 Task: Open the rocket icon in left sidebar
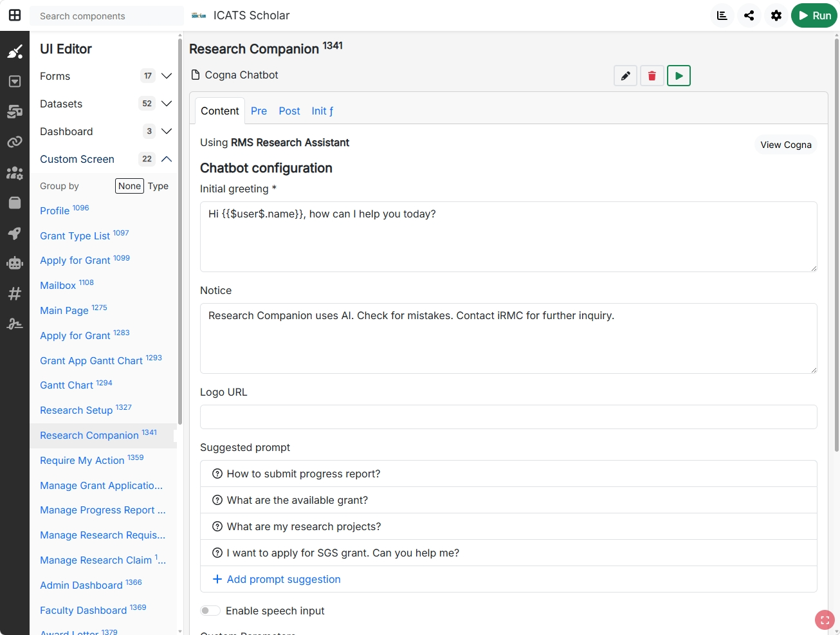point(15,233)
